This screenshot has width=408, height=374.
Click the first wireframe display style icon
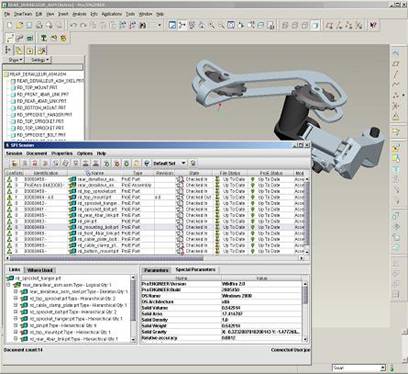tap(285, 25)
